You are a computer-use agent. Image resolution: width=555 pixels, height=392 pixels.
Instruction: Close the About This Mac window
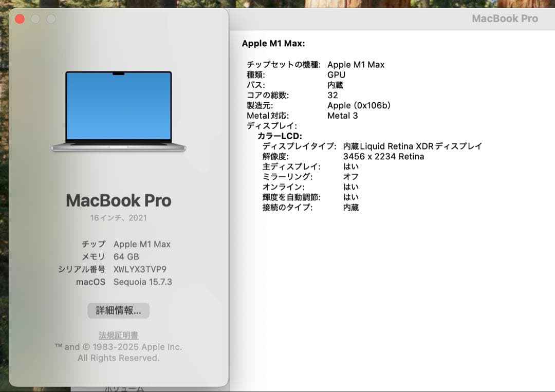[20, 18]
